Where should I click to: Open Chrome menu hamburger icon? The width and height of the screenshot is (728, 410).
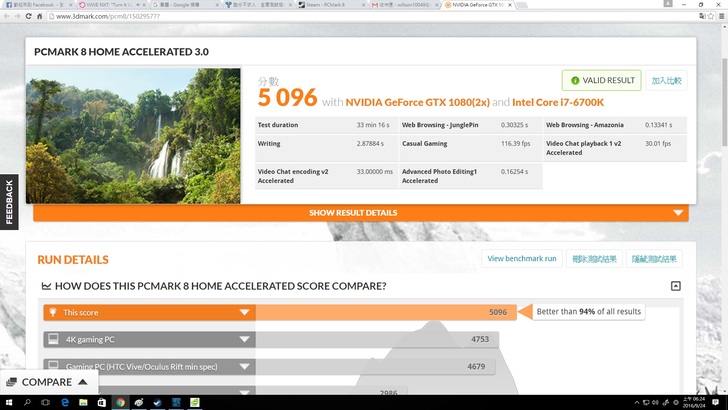click(x=722, y=16)
